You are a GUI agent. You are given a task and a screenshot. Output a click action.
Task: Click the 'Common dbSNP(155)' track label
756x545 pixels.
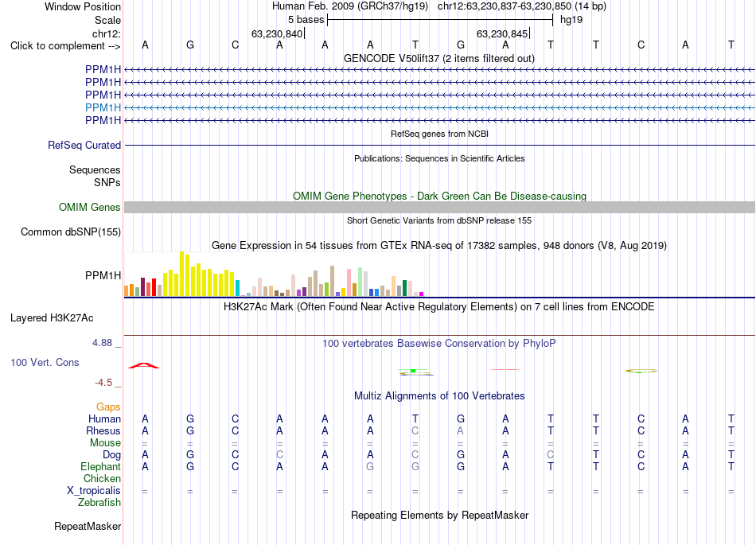pyautogui.click(x=70, y=232)
